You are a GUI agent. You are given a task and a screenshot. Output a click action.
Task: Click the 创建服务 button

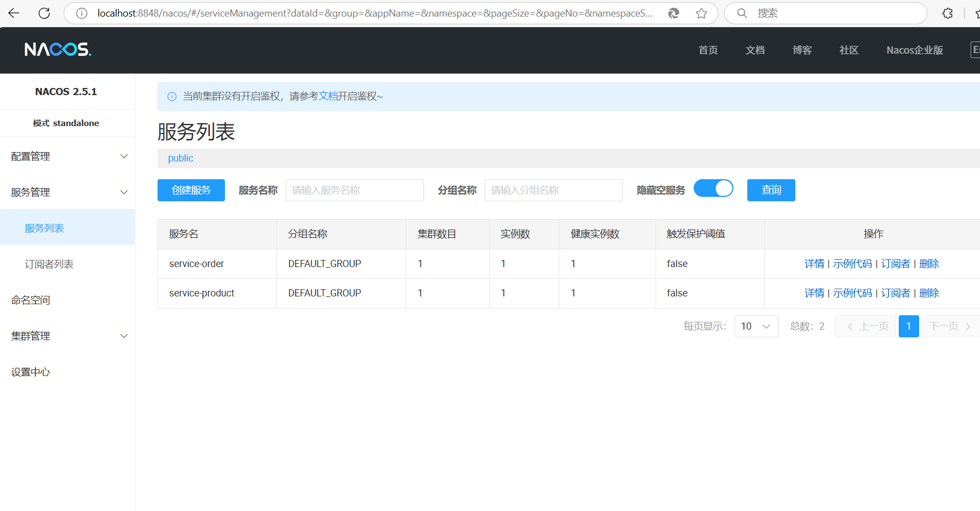pyautogui.click(x=191, y=190)
